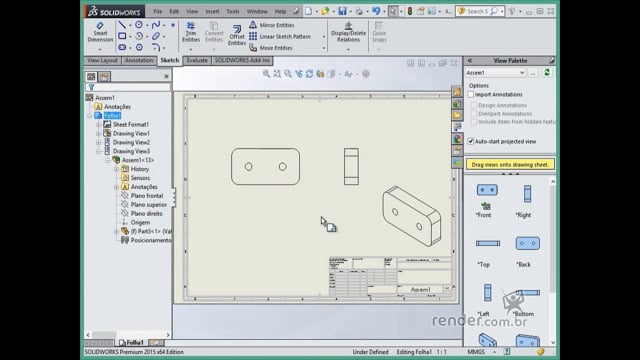Viewport: 640px width, 360px height.
Task: Open Smart Dimension dropdown arrow
Action: 100,49
